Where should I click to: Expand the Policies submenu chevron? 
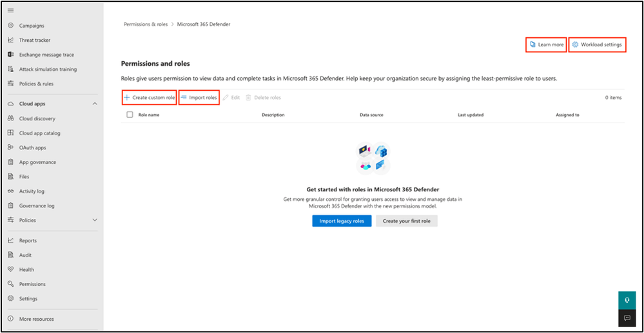(95, 220)
